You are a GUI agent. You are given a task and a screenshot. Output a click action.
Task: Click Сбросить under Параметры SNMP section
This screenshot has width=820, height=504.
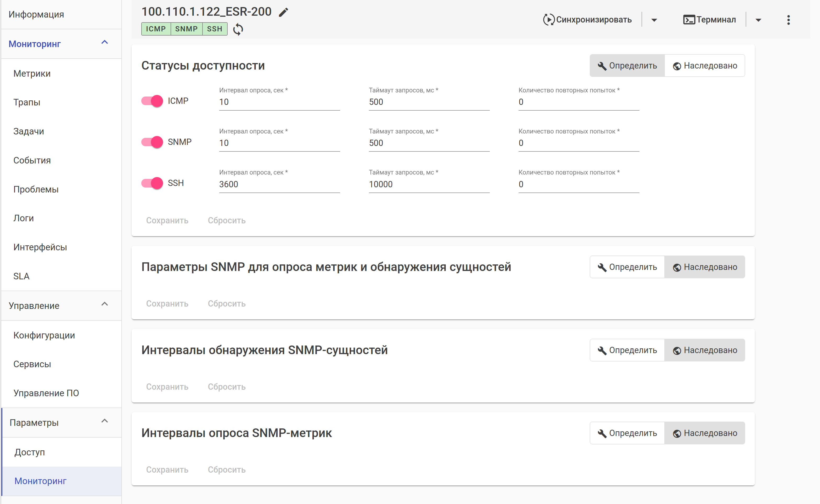pos(226,303)
